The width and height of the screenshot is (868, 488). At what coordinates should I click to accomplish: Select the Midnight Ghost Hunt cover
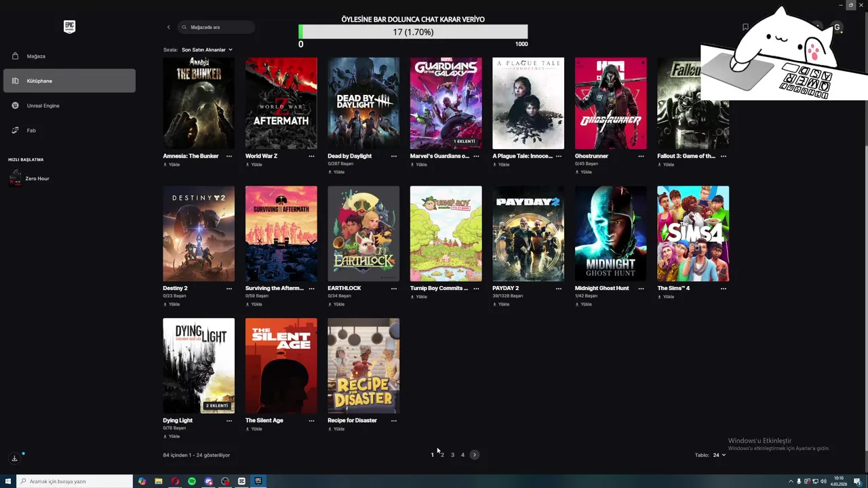[x=610, y=234]
